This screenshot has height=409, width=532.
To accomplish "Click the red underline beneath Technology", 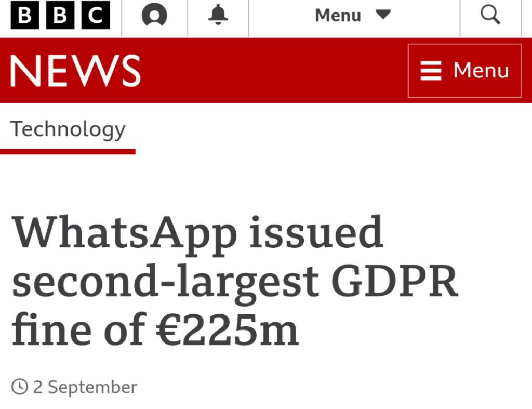I will pos(68,152).
